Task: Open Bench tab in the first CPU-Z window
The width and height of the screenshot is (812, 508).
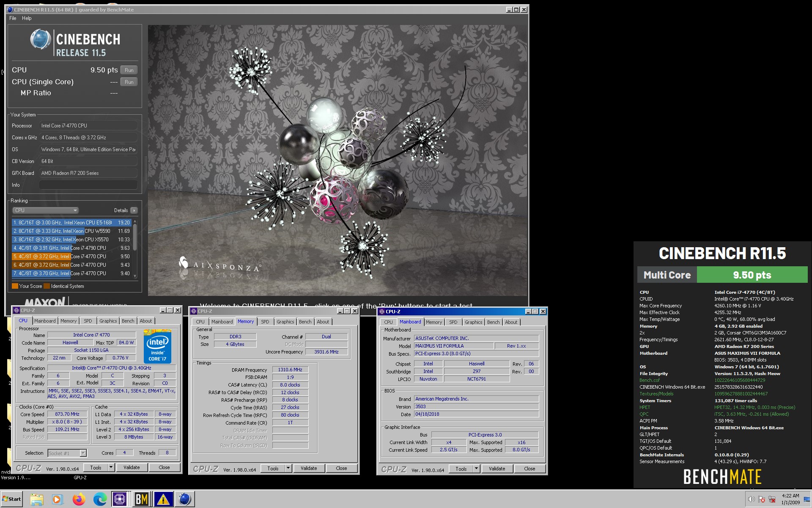Action: click(128, 321)
